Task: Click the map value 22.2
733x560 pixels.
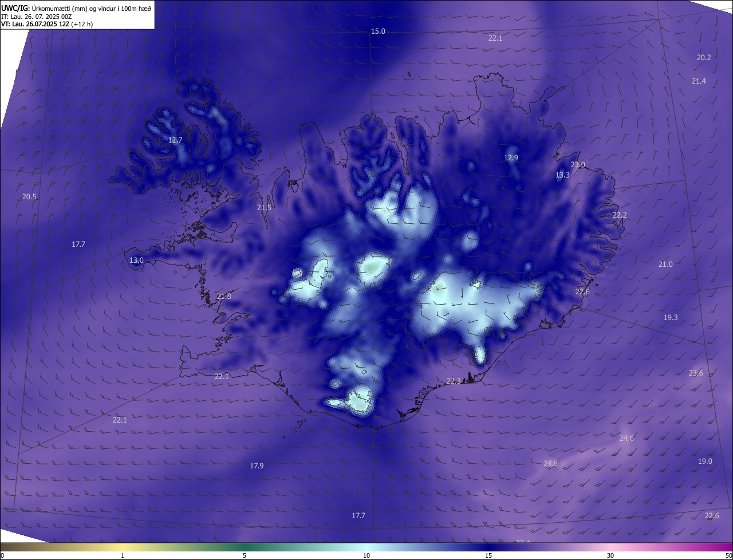Action: [x=620, y=215]
